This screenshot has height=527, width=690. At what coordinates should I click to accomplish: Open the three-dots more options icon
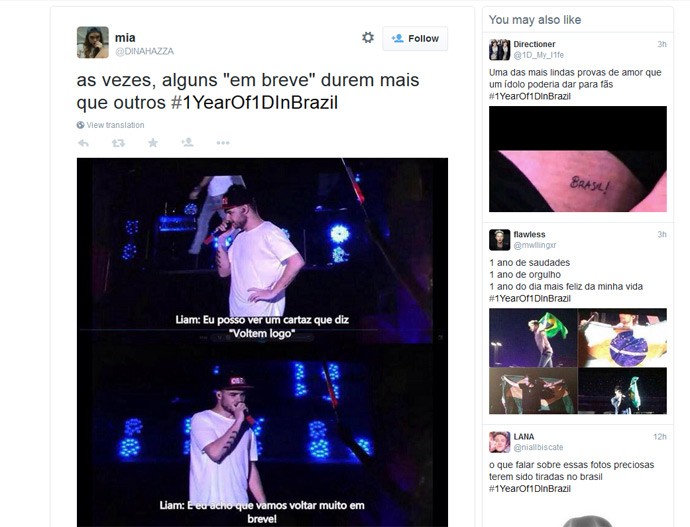(x=223, y=143)
